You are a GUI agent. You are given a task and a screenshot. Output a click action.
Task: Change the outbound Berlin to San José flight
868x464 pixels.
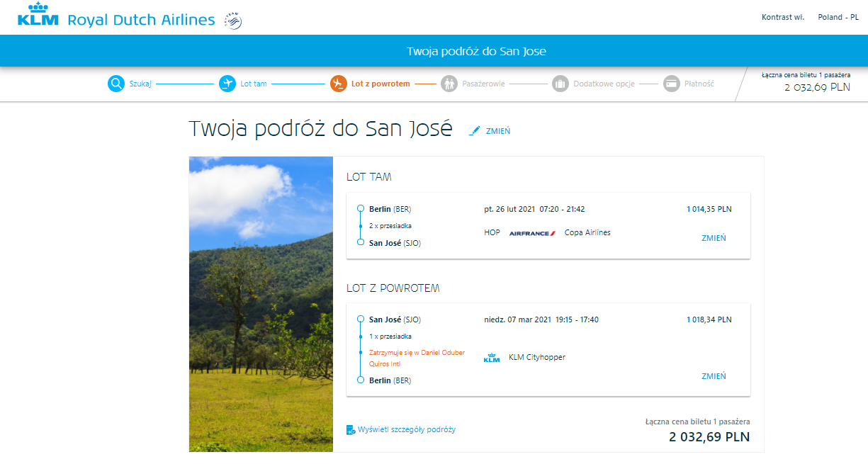point(714,238)
